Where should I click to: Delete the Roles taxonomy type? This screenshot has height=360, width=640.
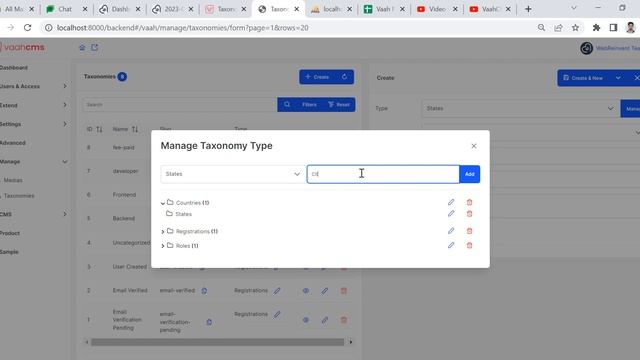tap(469, 245)
